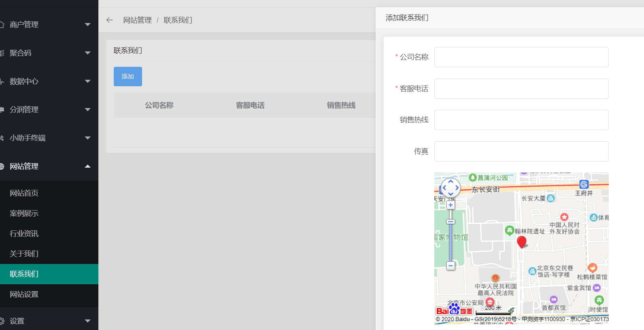Click the 紫金宾馆 hotel icon
The image size is (644, 330).
pos(597,288)
